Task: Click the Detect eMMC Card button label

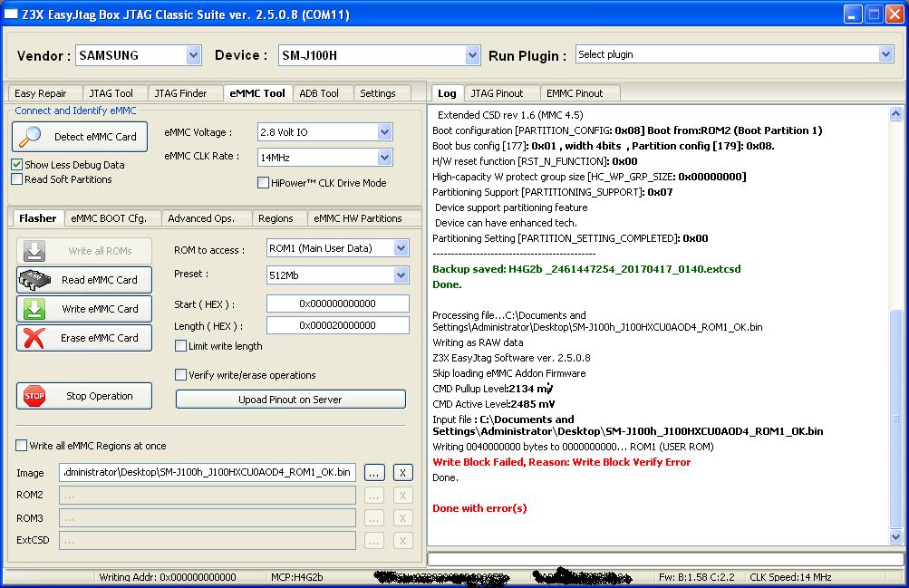Action: 95,137
